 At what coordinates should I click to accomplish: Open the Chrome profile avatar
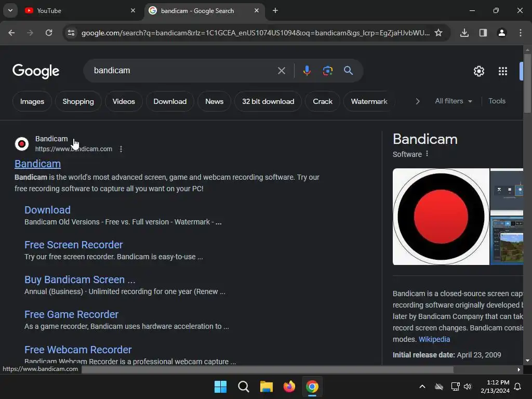coord(502,33)
